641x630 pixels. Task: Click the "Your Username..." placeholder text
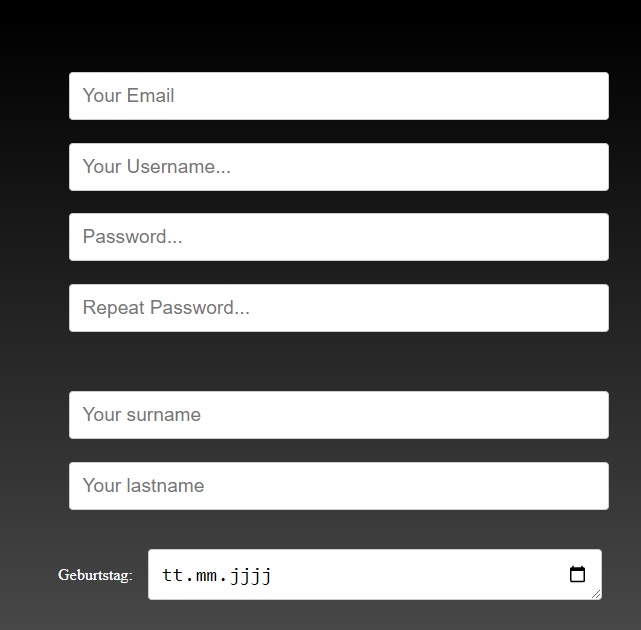click(x=156, y=167)
